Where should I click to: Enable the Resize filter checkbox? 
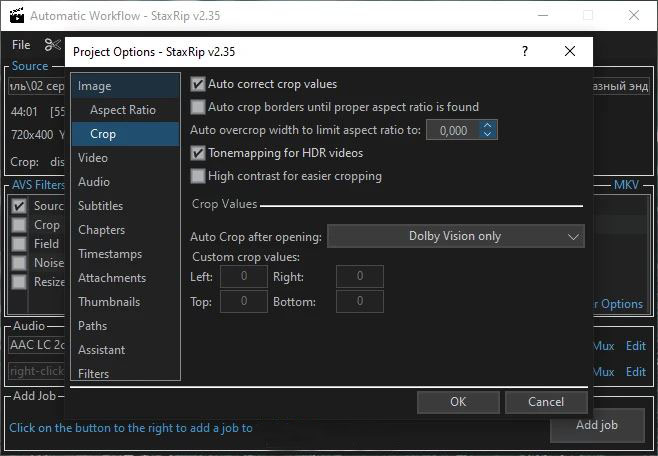19,281
